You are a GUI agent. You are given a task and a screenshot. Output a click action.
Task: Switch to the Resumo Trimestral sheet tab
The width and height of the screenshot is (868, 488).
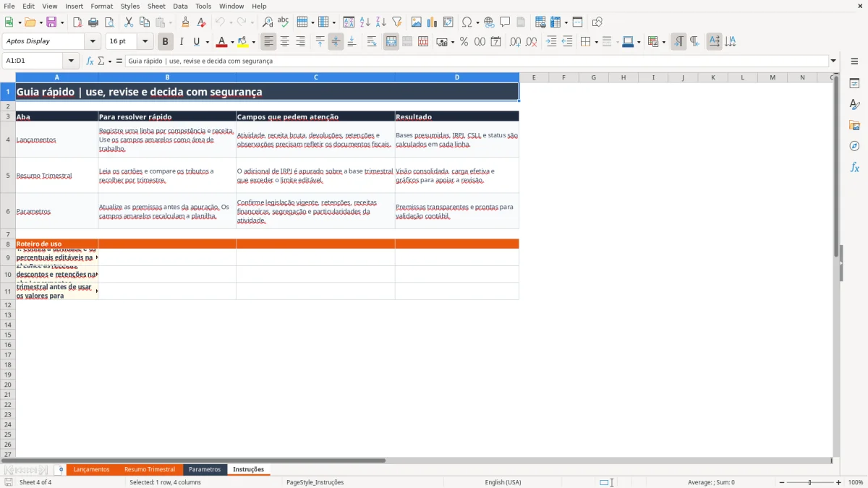tap(150, 469)
